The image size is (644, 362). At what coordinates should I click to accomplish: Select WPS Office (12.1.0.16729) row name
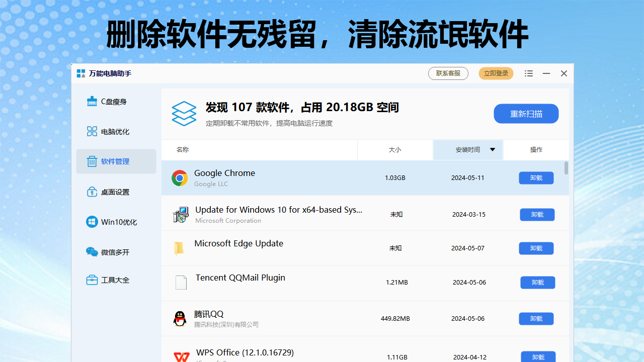pyautogui.click(x=245, y=352)
